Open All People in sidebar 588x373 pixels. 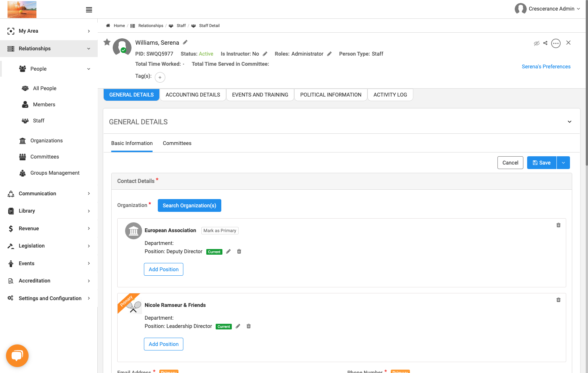45,88
